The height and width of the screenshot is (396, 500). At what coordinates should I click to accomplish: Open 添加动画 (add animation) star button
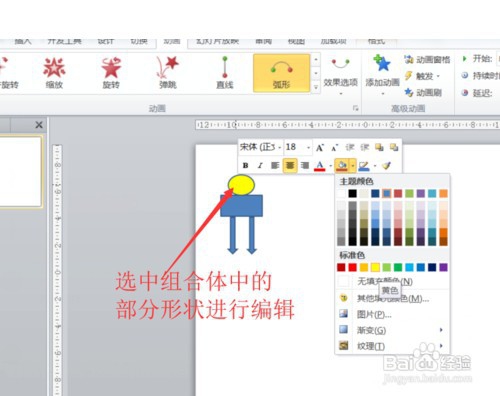[x=382, y=74]
